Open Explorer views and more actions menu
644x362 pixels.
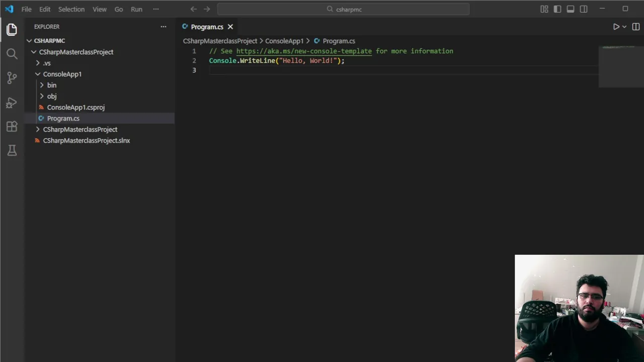click(164, 27)
